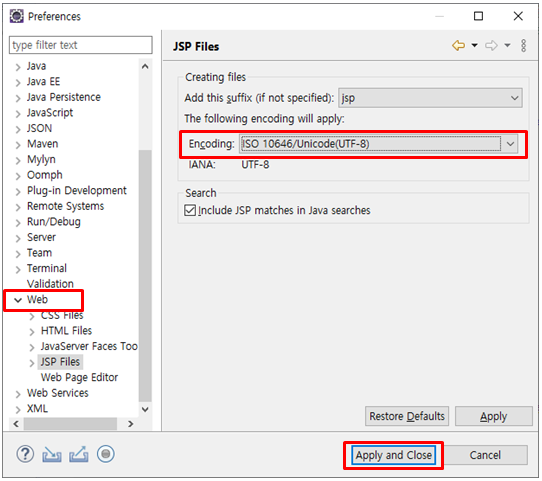Select Remote Systems in the tree
The image size is (542, 481).
(65, 206)
